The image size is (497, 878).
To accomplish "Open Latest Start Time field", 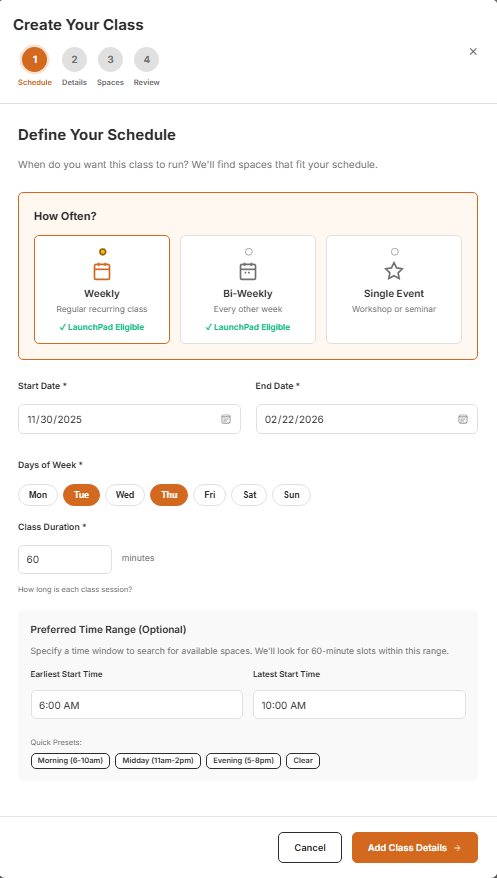I will (x=359, y=704).
